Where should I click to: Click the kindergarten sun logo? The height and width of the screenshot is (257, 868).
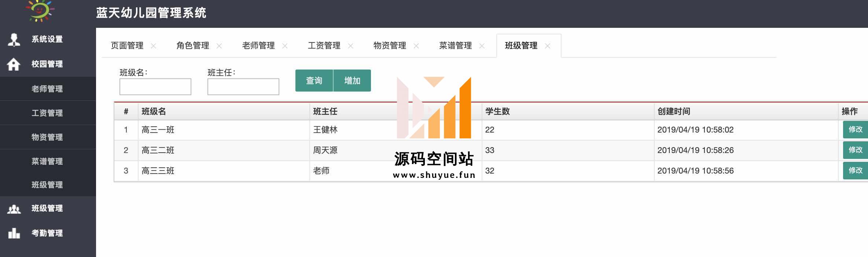(40, 10)
